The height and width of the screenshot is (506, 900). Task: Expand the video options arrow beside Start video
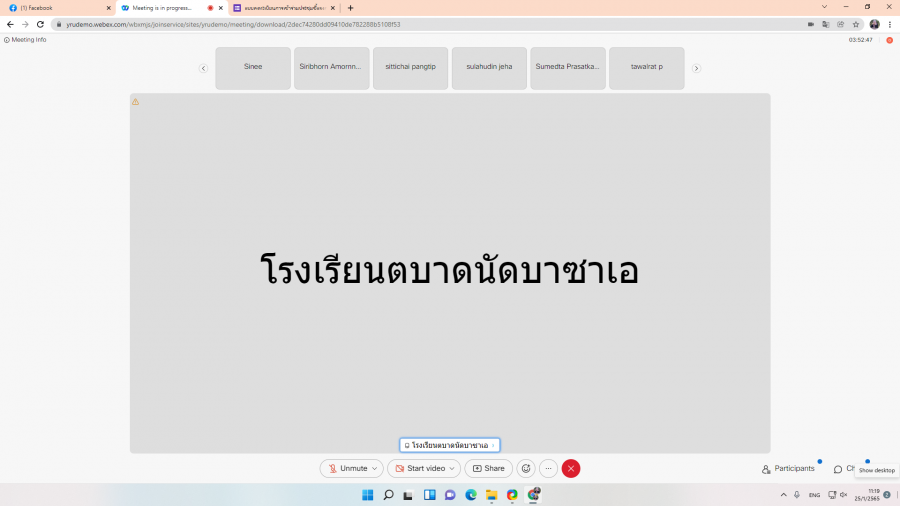pyautogui.click(x=453, y=468)
